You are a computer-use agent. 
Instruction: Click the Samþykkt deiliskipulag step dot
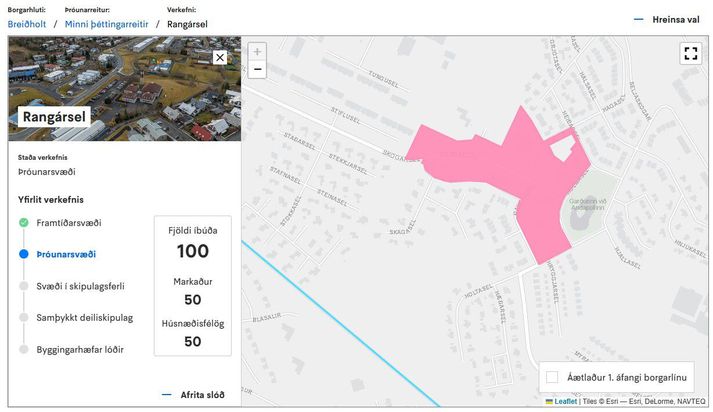pyautogui.click(x=23, y=317)
